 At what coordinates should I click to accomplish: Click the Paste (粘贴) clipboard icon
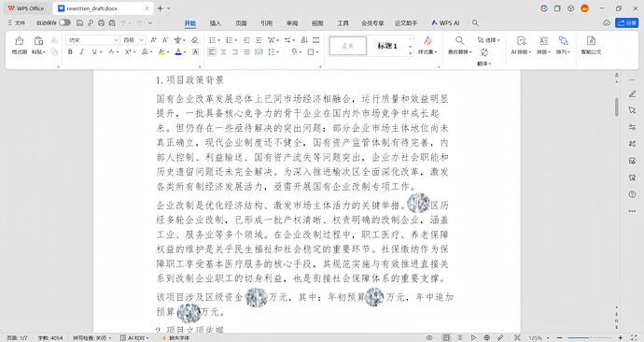tap(38, 41)
